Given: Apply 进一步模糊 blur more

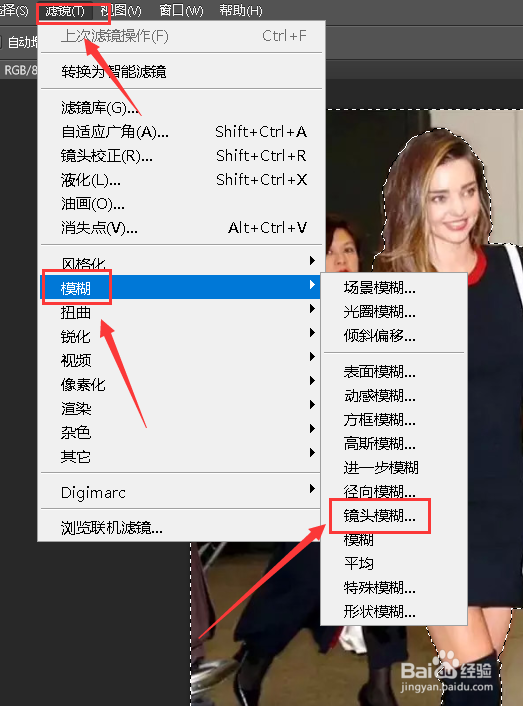Looking at the screenshot, I should pyautogui.click(x=394, y=467).
